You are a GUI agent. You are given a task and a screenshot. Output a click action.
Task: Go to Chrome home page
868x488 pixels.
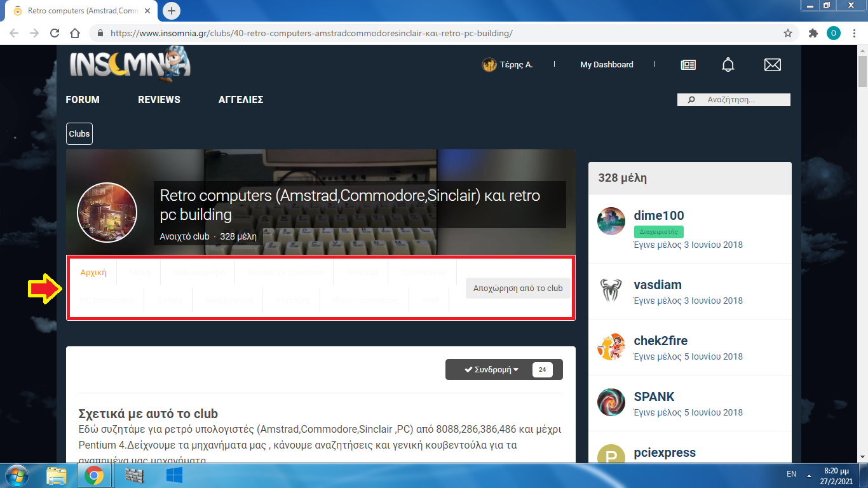coord(75,33)
